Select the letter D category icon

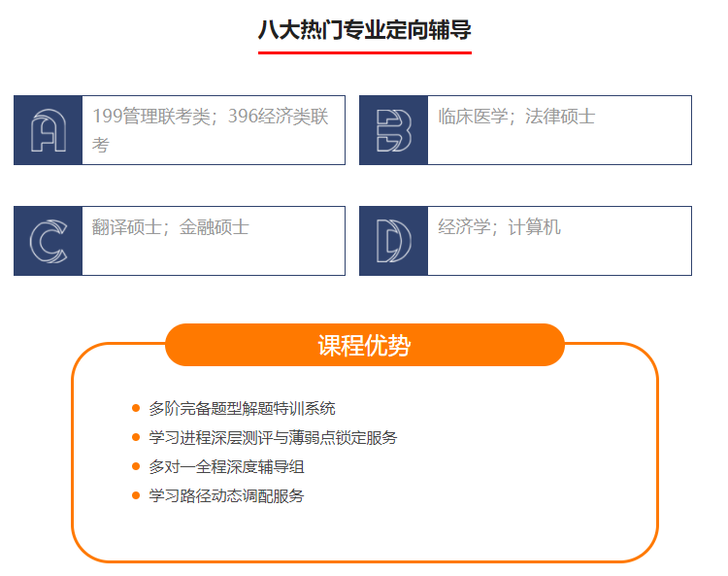tap(393, 241)
